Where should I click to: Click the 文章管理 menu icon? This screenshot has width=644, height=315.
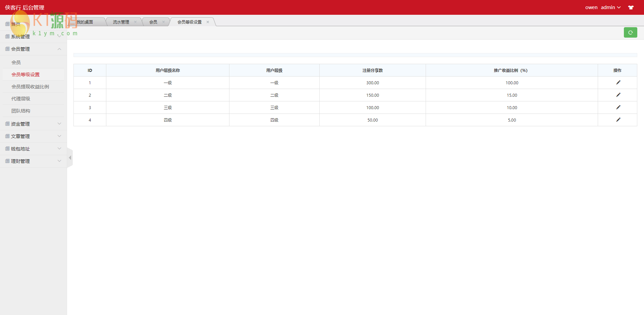pyautogui.click(x=7, y=136)
